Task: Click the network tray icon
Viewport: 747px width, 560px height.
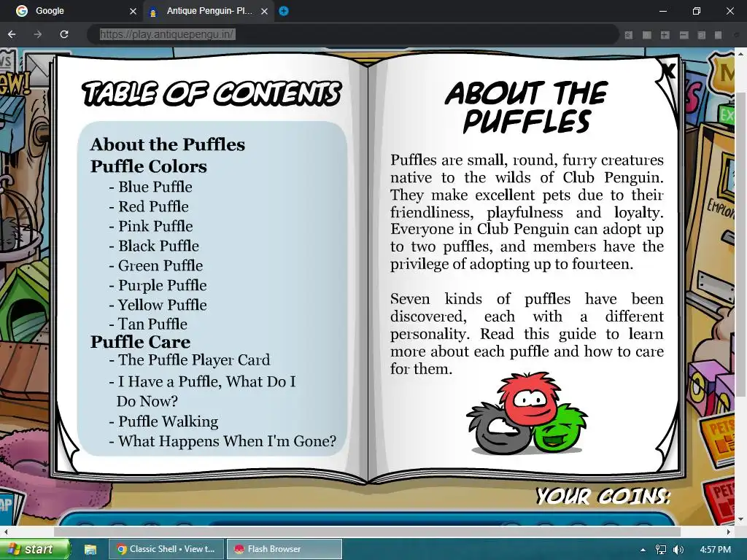Action: click(661, 550)
